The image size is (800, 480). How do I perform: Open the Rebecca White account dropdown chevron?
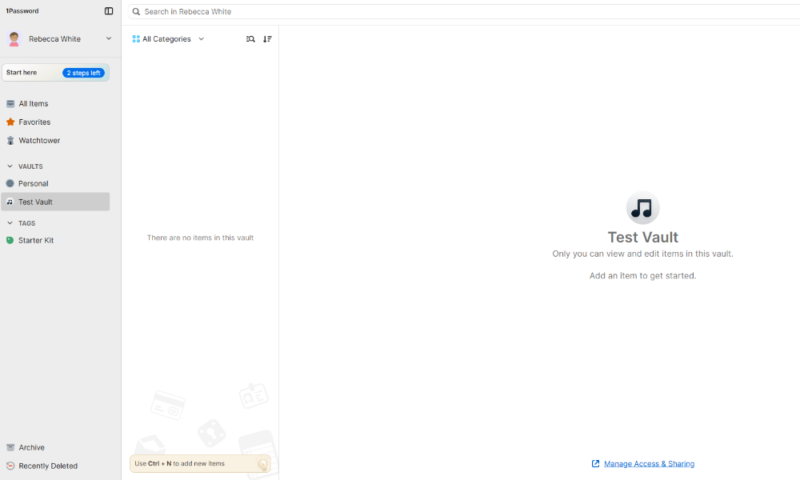(x=109, y=39)
